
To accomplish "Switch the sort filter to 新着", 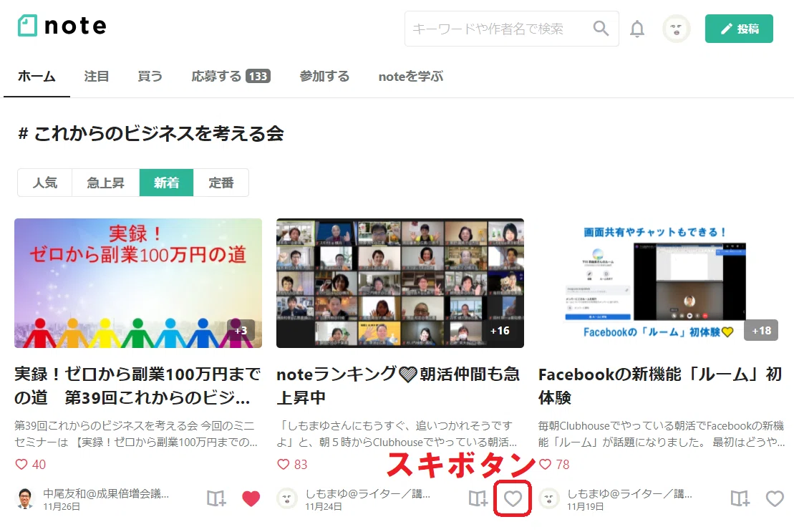I will tap(166, 183).
